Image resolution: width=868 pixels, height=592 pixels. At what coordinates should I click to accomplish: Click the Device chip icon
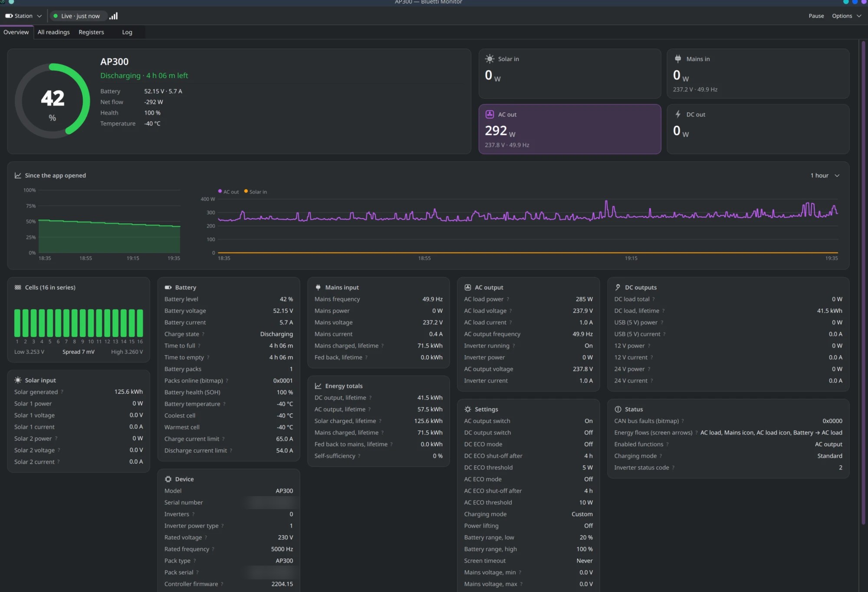168,479
